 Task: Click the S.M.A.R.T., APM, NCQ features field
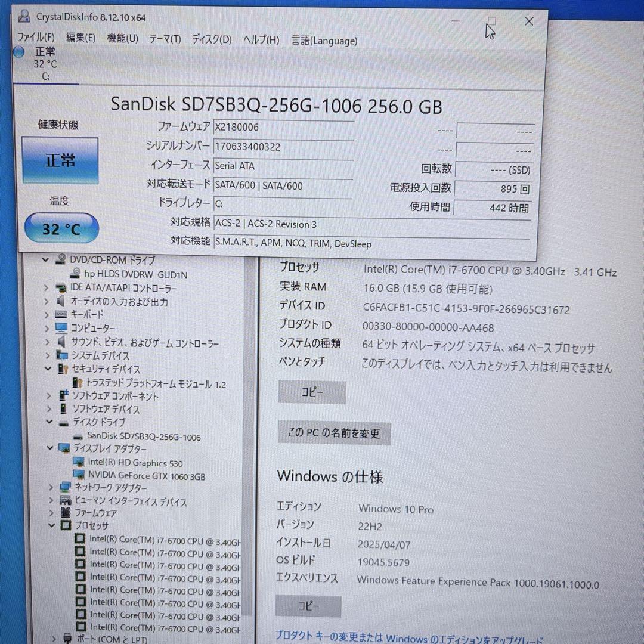pos(371,243)
